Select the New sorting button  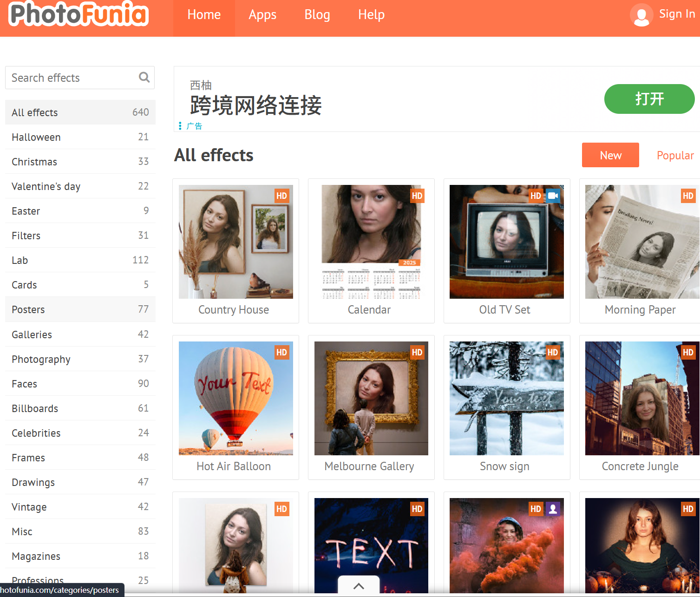(x=610, y=155)
